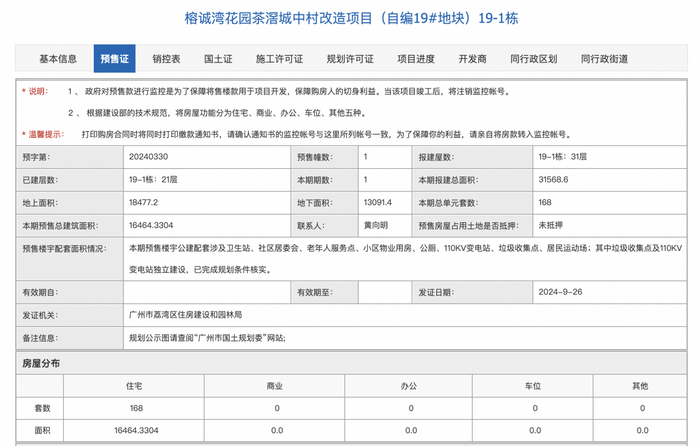Click the 已建层数 value 19-1栋：21层
The image size is (700, 446).
pyautogui.click(x=153, y=179)
